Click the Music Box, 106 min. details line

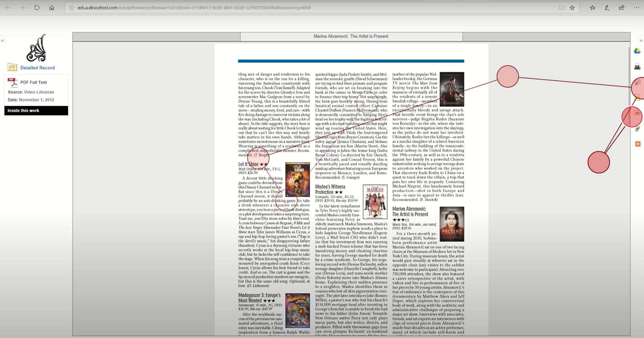coord(414,226)
